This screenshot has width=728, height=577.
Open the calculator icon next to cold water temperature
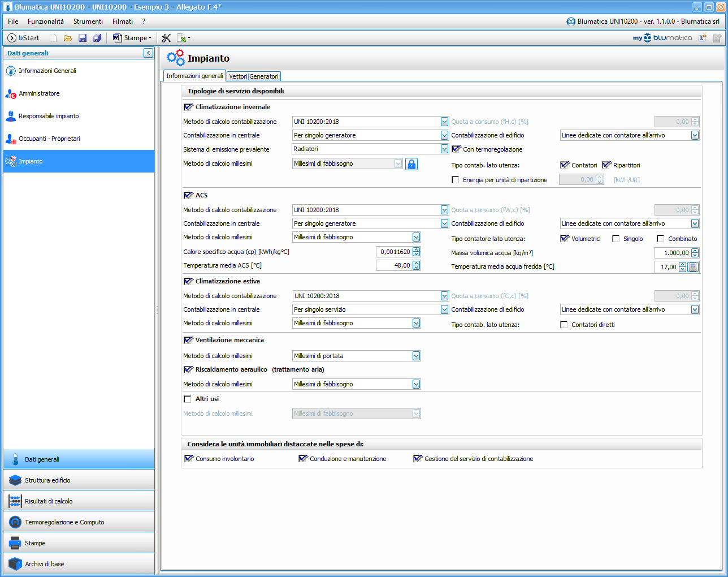click(x=694, y=267)
